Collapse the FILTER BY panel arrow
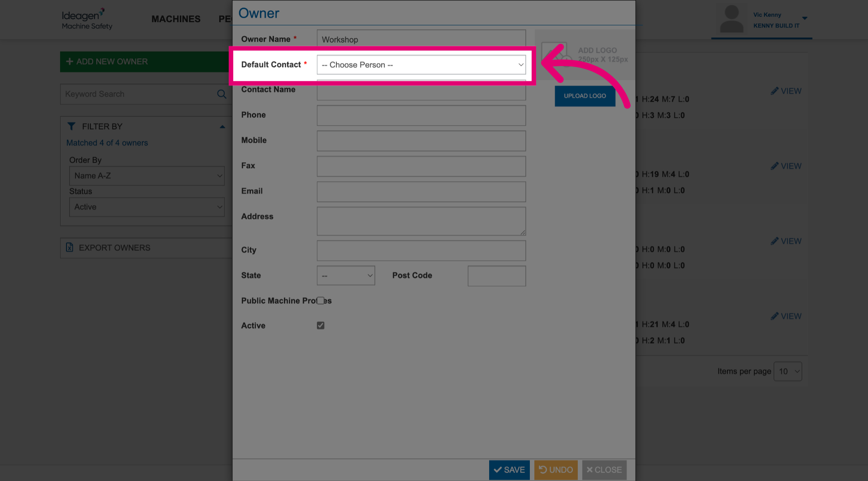This screenshot has width=868, height=481. click(x=222, y=127)
